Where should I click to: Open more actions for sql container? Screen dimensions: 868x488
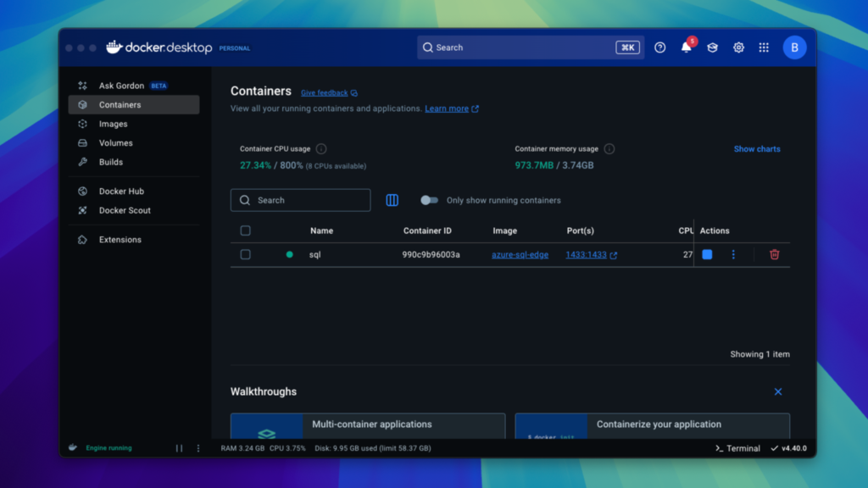point(733,254)
